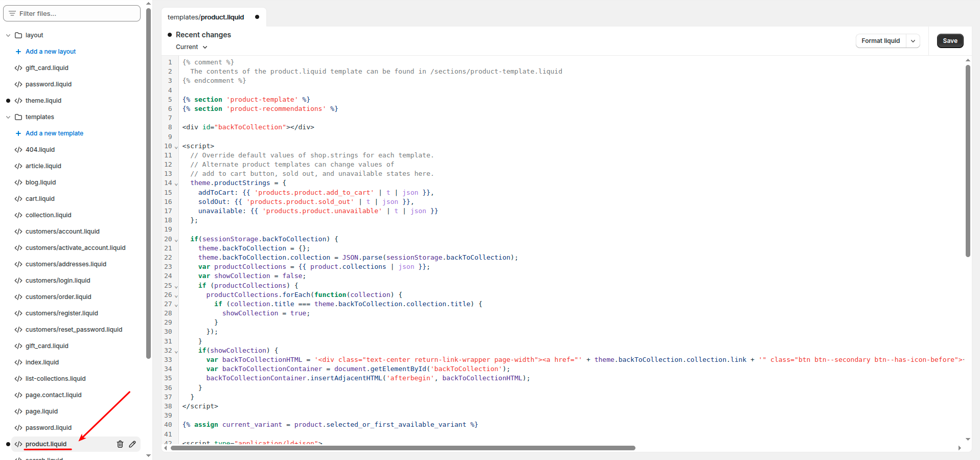This screenshot has height=460, width=980.
Task: Rename product.liquid using the pencil icon
Action: [x=132, y=444]
